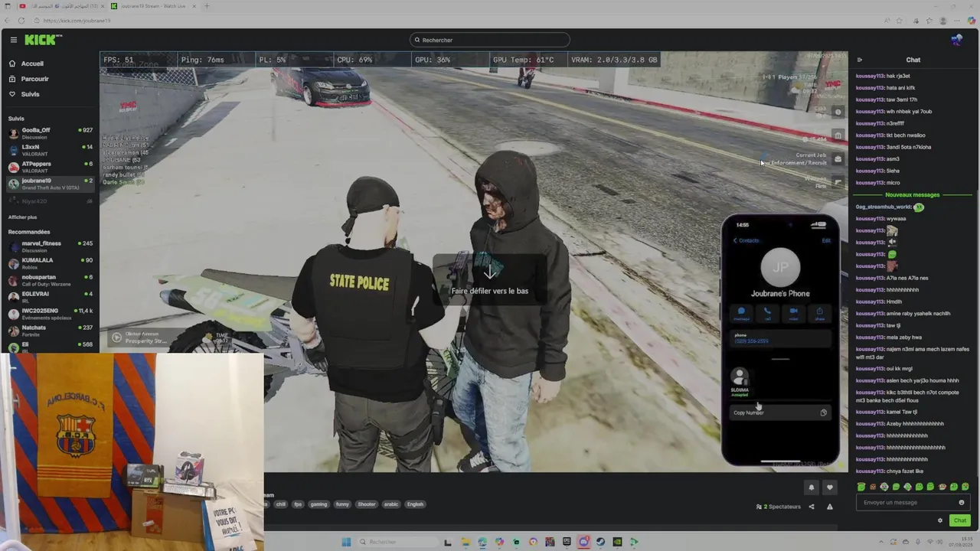This screenshot has width=980, height=551.
Task: Open Natchats Fortnite channel
Action: tap(51, 331)
